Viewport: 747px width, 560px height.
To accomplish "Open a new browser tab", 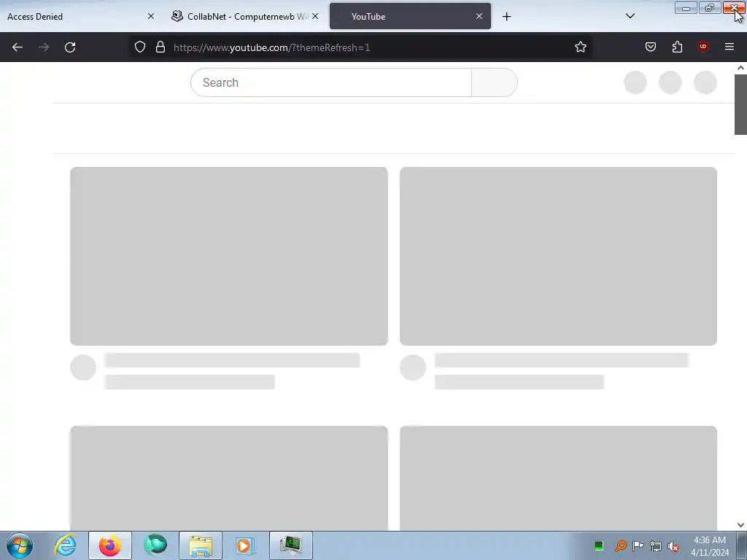I will 506,17.
